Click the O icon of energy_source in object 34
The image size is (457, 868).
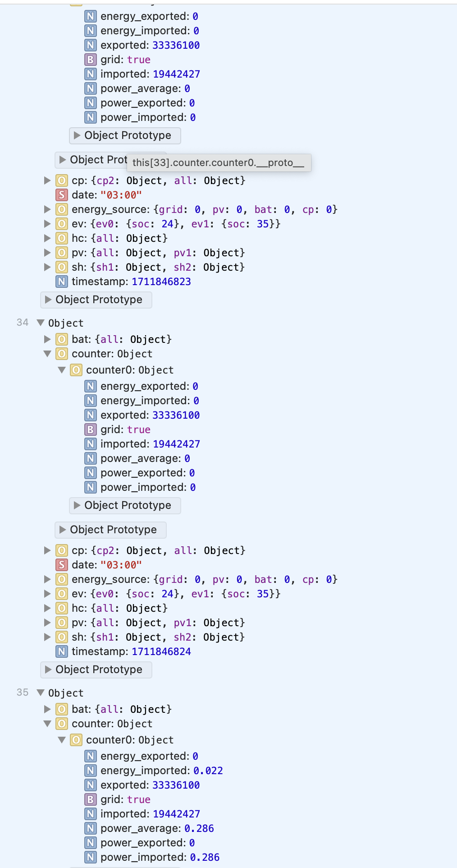tap(62, 579)
